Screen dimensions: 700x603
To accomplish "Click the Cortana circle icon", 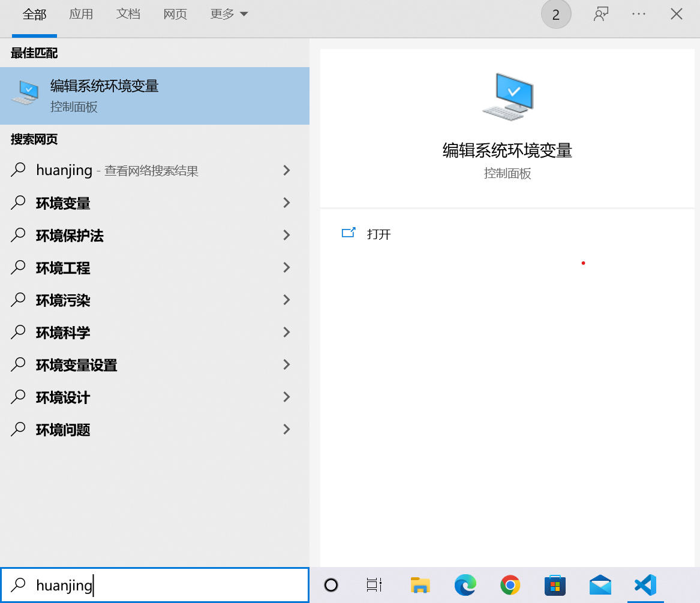I will click(x=331, y=585).
